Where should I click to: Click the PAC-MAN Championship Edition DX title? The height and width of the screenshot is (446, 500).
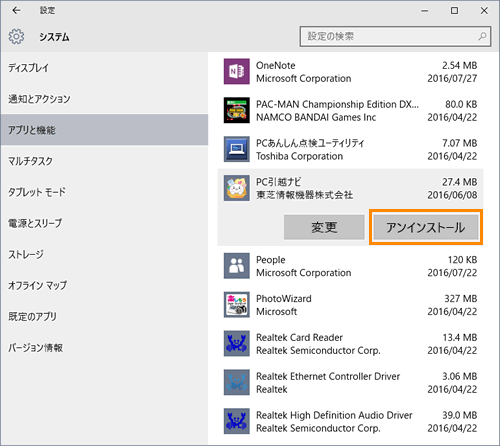[337, 104]
